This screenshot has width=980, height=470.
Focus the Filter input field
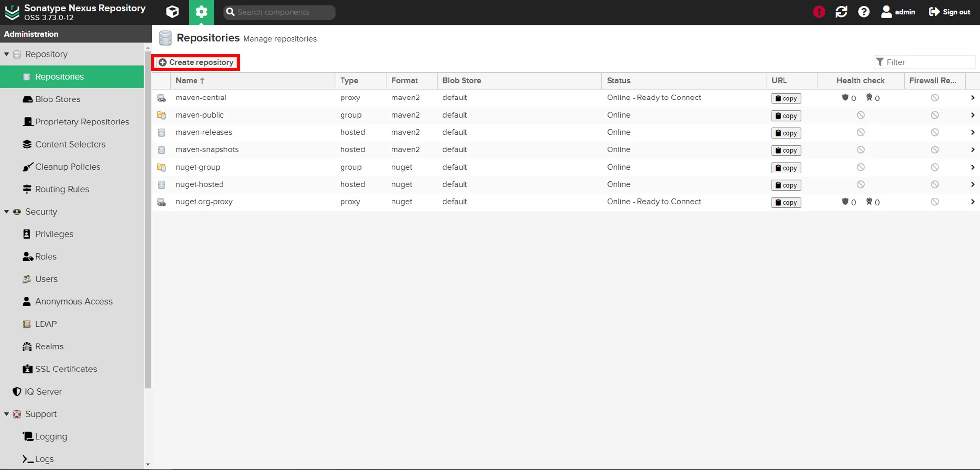click(925, 62)
